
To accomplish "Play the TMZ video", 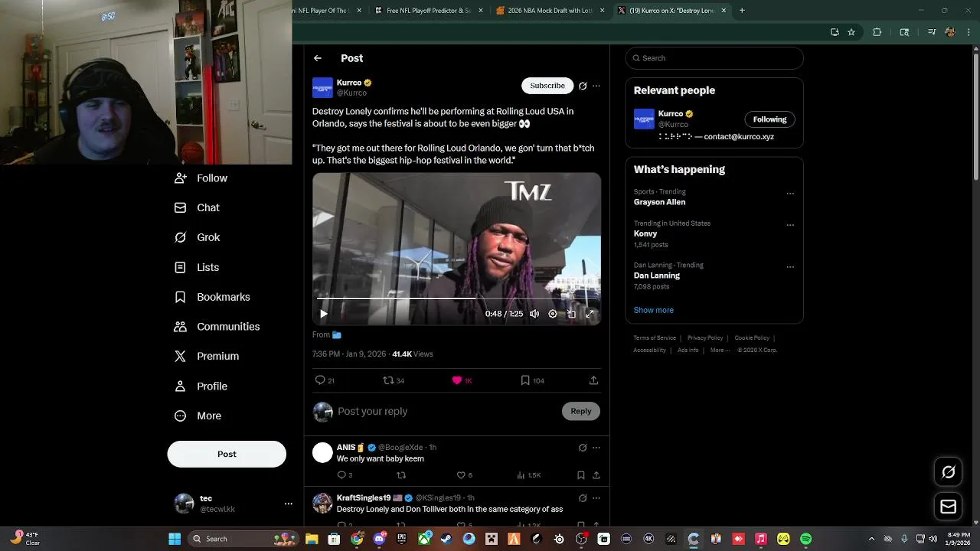I will click(x=324, y=314).
